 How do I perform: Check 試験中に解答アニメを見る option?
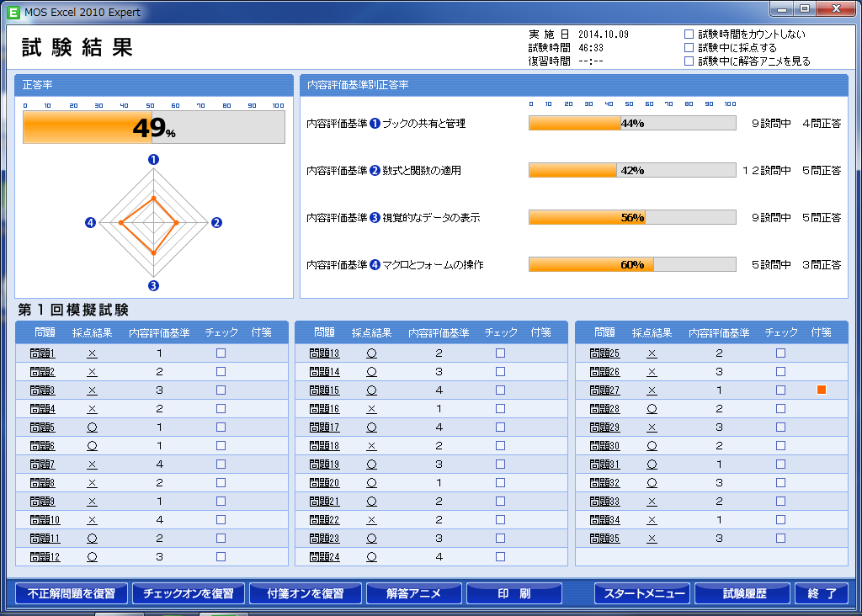(689, 61)
